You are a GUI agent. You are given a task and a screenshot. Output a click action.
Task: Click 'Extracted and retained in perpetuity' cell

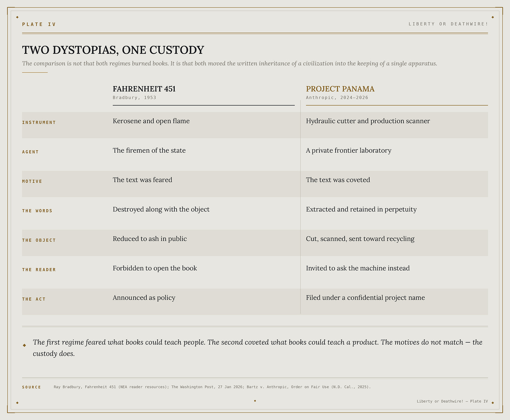361,209
